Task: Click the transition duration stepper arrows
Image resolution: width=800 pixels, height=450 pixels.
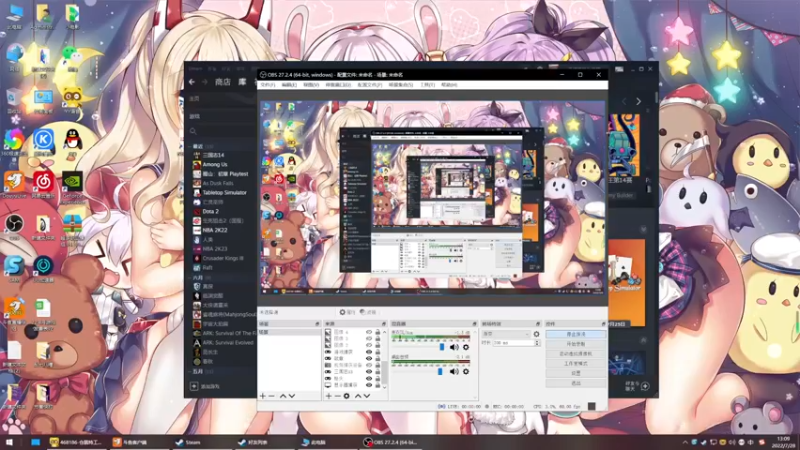Action: pyautogui.click(x=537, y=343)
